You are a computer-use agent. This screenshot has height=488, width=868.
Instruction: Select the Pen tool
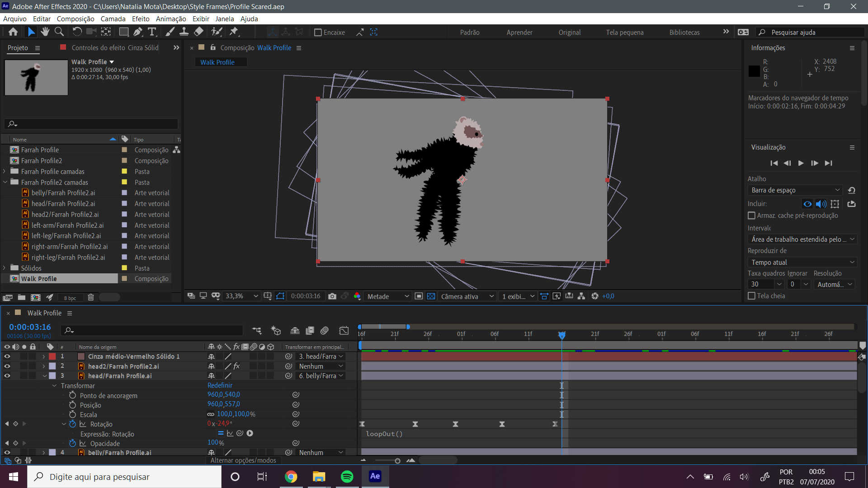pyautogui.click(x=138, y=32)
